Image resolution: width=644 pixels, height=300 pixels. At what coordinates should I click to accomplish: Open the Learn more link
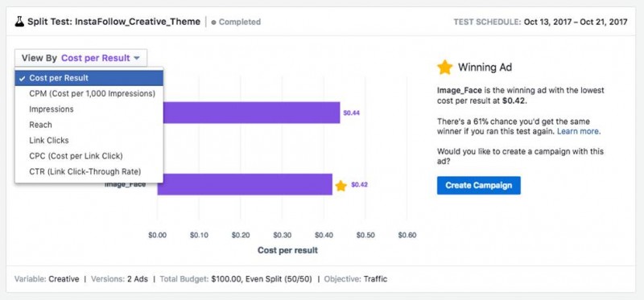578,132
